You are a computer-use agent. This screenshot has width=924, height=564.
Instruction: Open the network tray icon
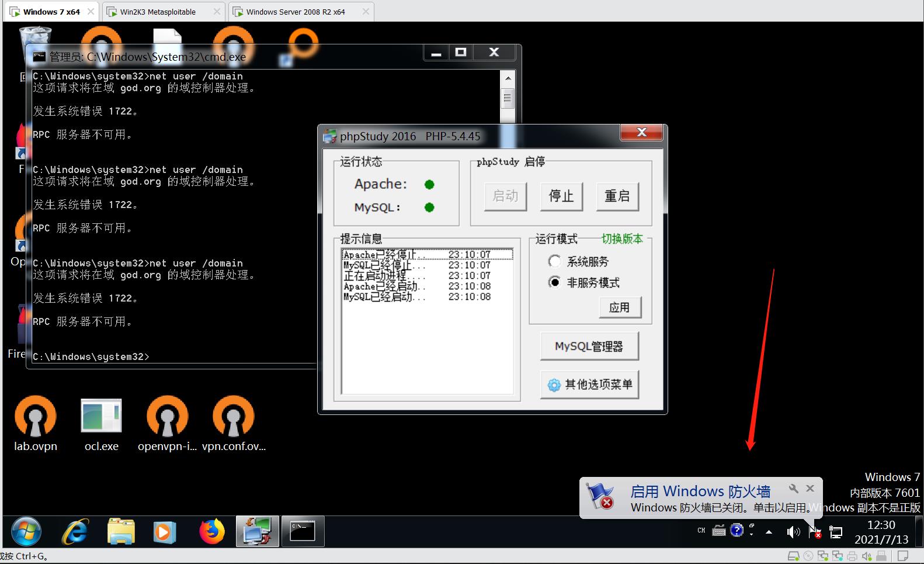point(836,532)
